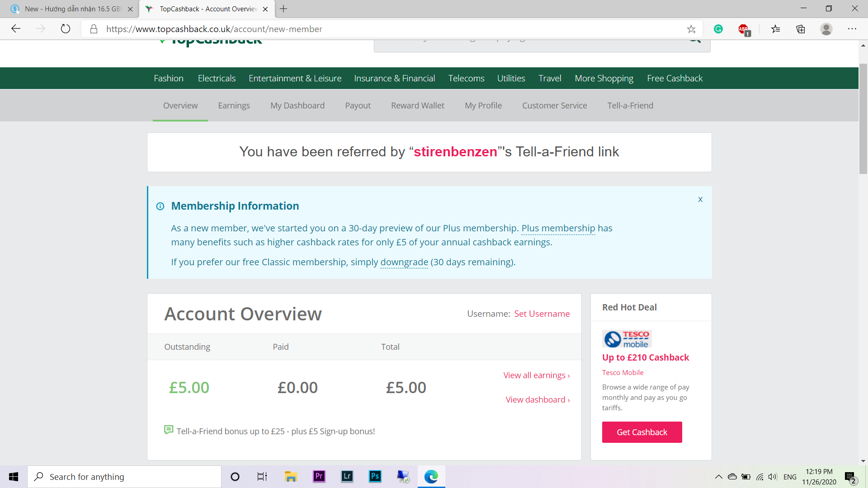Image resolution: width=868 pixels, height=488 pixels.
Task: Open browser Settings and more menu
Action: (x=852, y=29)
